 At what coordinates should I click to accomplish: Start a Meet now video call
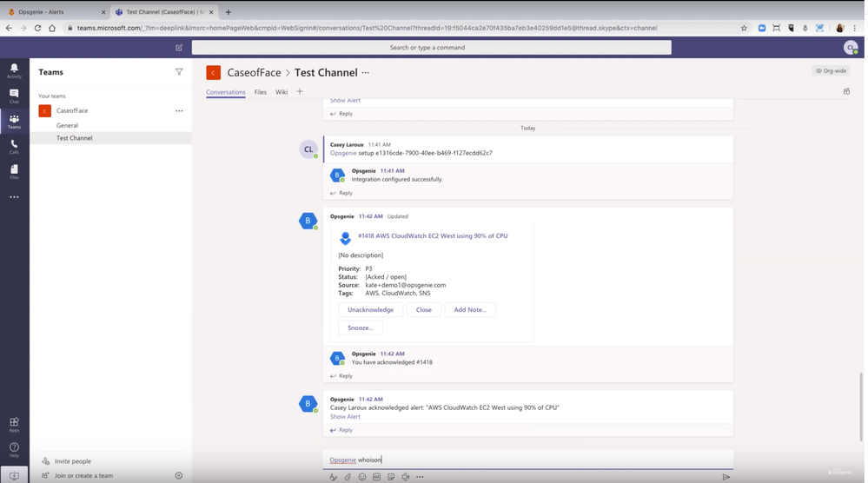(x=405, y=477)
